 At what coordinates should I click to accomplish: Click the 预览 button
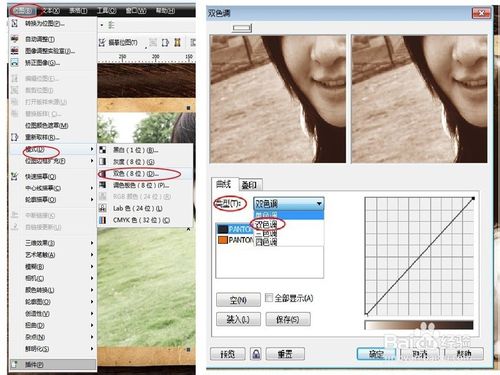tap(228, 354)
